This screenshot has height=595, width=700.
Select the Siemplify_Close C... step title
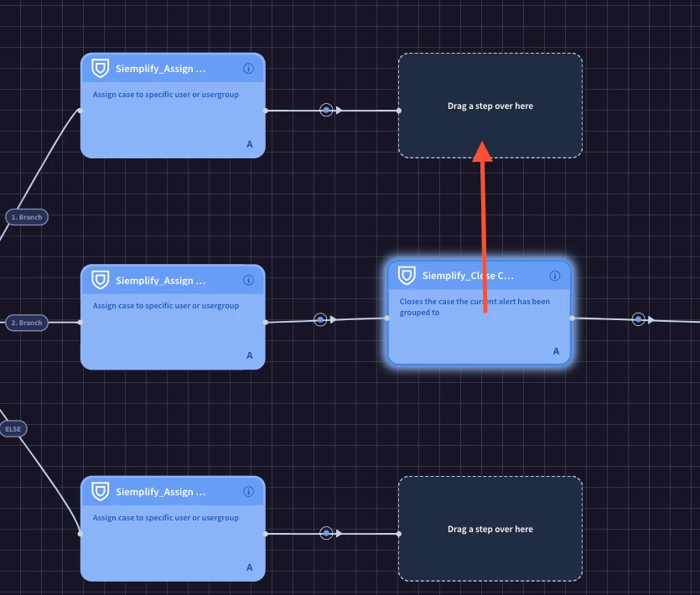click(x=468, y=276)
